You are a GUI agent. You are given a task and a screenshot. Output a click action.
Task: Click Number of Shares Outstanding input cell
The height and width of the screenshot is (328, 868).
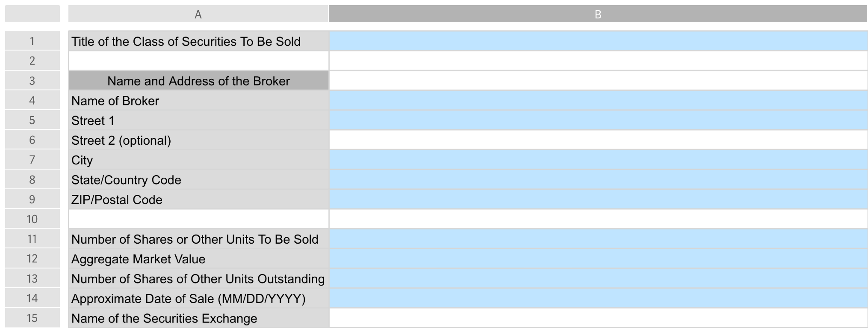coord(598,279)
